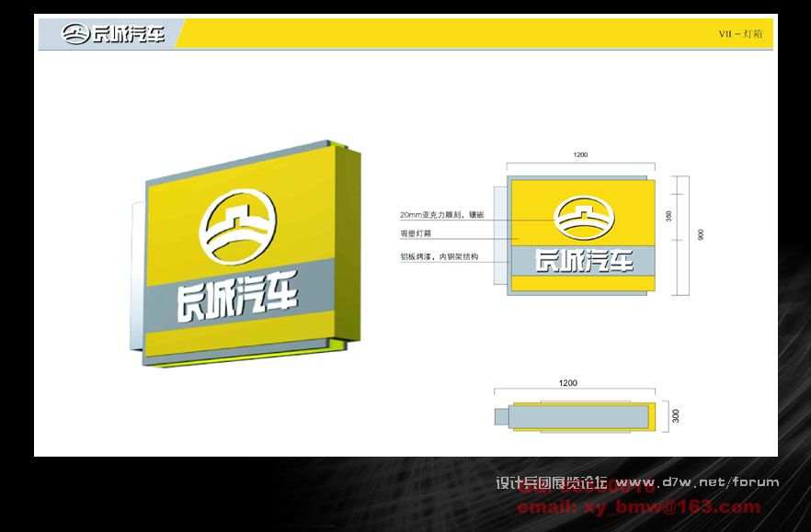The height and width of the screenshot is (532, 811).
Task: Click the top-view plan drawing of the lightbox
Action: coord(576,416)
